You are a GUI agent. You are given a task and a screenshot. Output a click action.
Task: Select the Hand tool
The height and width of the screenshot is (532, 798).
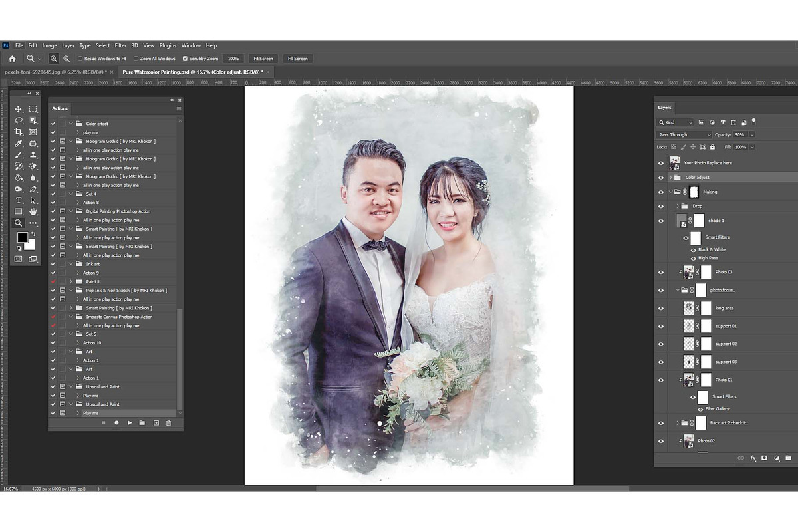point(33,211)
